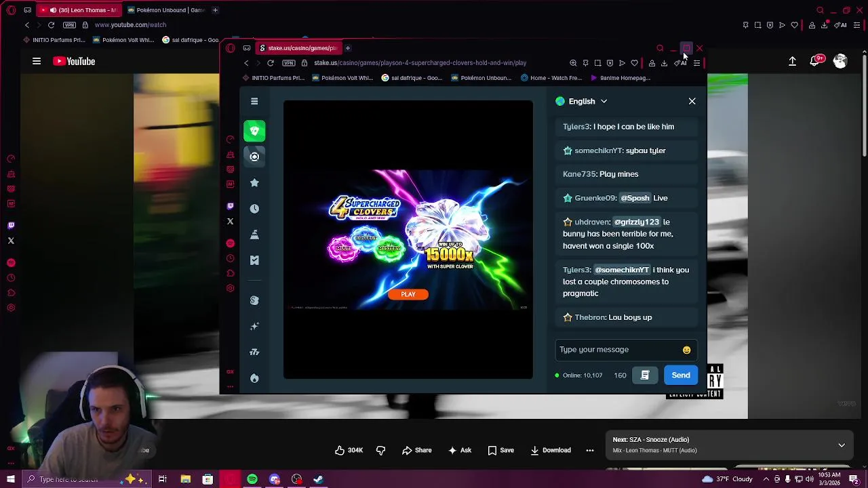868x488 pixels.
Task: Open Stake Originals S icon in sidebar
Action: (254, 300)
